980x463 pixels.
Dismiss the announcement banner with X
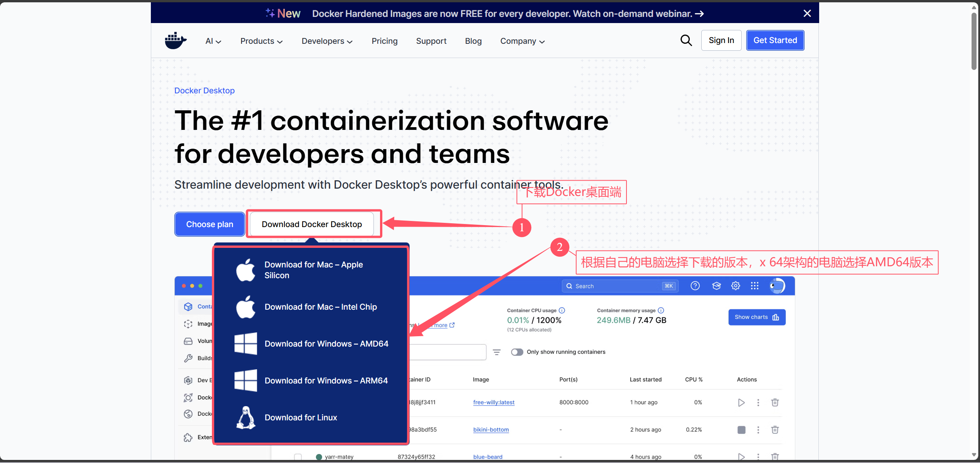(x=807, y=13)
